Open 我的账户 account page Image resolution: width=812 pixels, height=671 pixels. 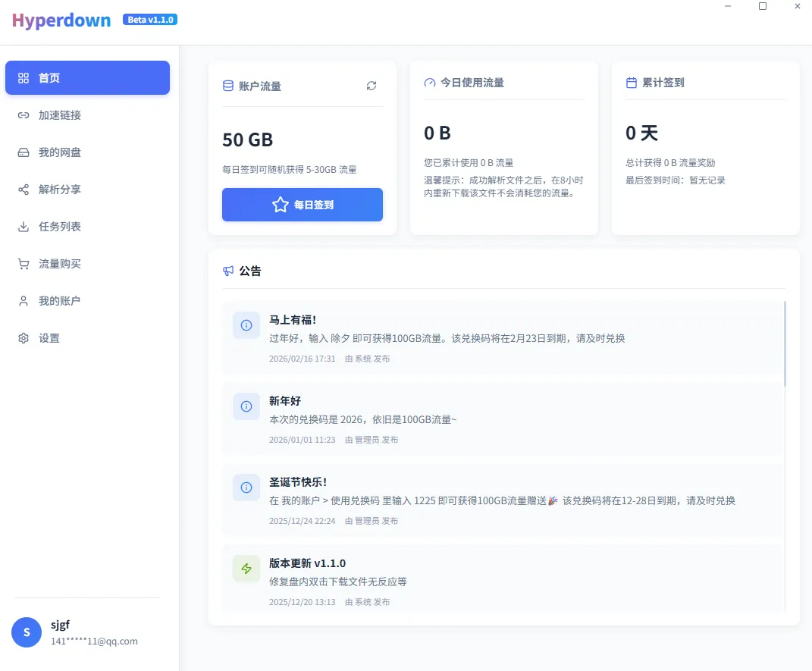pyautogui.click(x=87, y=301)
